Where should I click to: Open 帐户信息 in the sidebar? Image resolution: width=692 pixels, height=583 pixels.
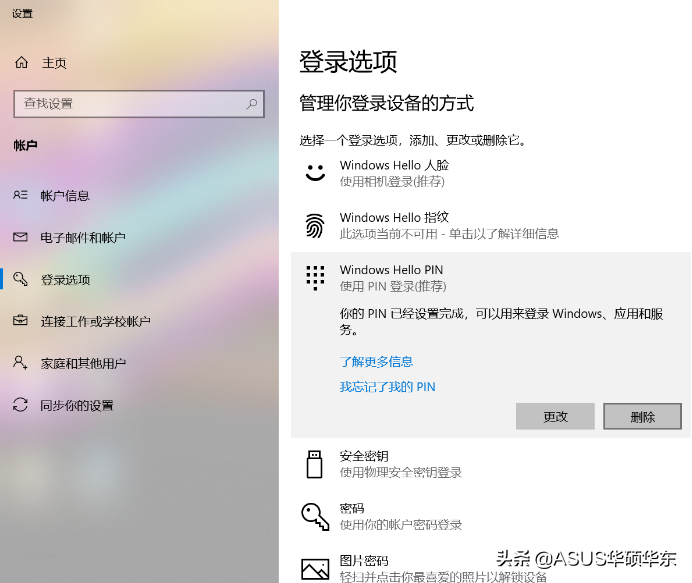(65, 196)
